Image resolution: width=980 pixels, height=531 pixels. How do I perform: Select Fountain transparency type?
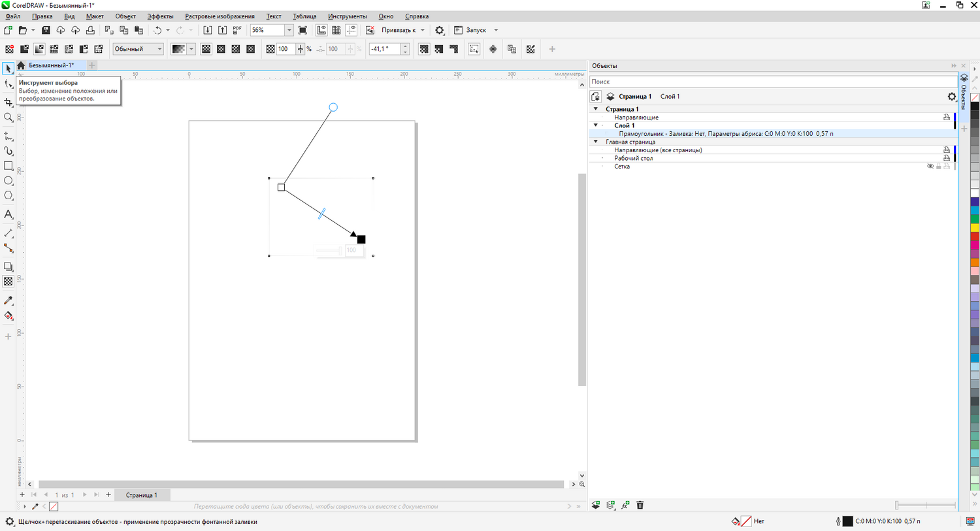point(39,49)
